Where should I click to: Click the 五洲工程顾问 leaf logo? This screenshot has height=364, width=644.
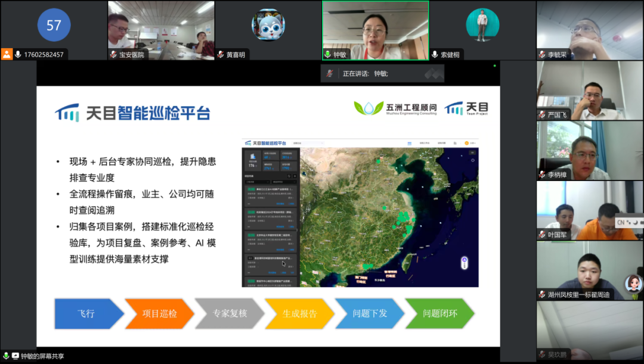click(x=369, y=108)
